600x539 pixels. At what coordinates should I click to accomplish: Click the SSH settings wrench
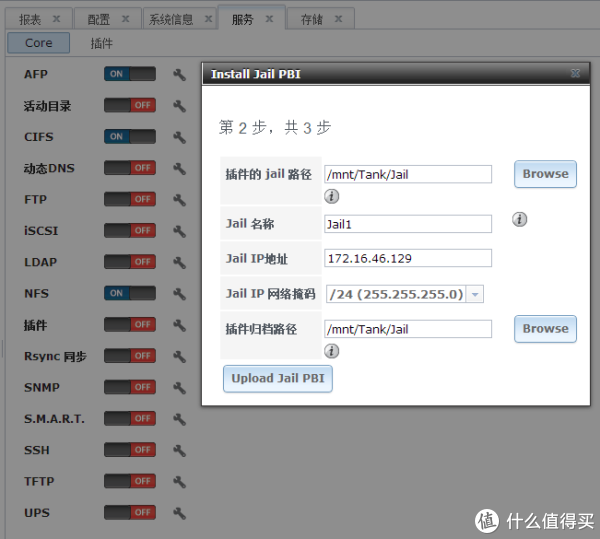pyautogui.click(x=179, y=450)
